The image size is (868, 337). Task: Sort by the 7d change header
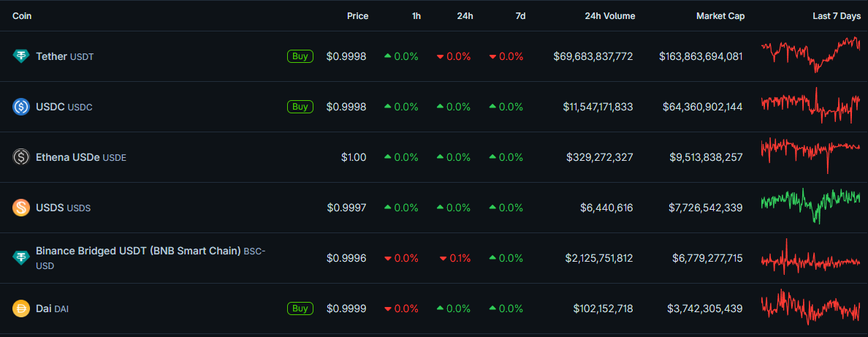[x=520, y=16]
